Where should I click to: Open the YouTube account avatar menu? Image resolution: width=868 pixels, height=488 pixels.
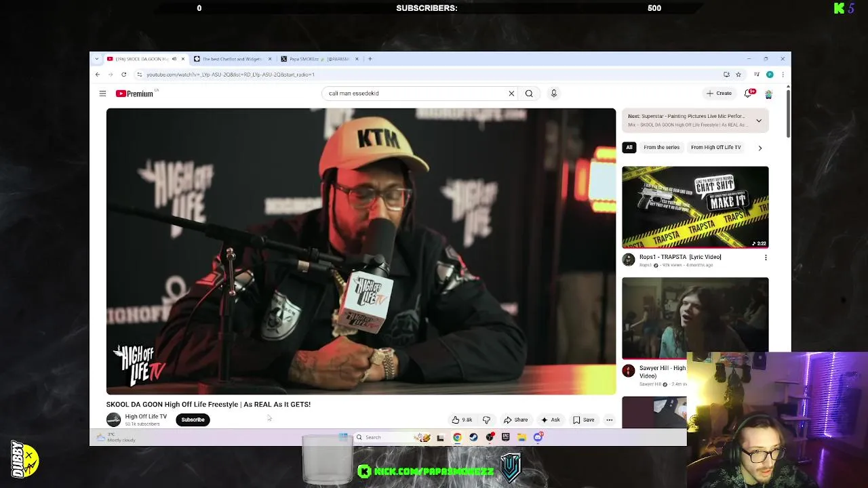tap(768, 94)
